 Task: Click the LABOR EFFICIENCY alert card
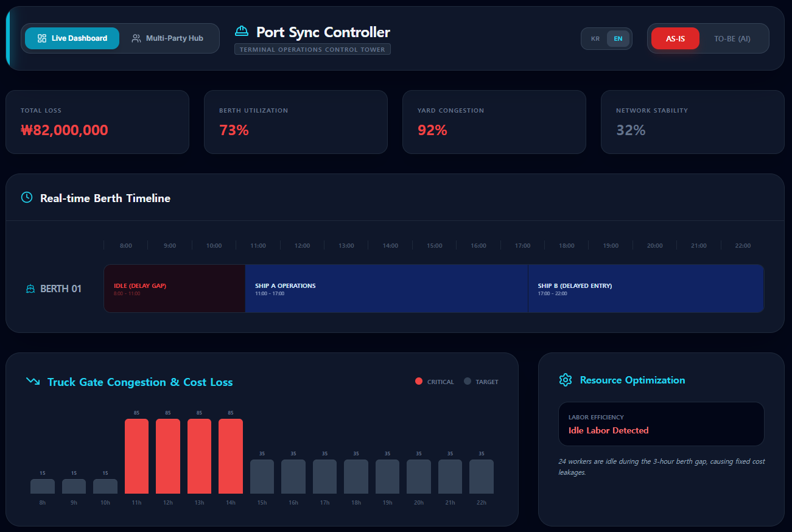point(661,424)
